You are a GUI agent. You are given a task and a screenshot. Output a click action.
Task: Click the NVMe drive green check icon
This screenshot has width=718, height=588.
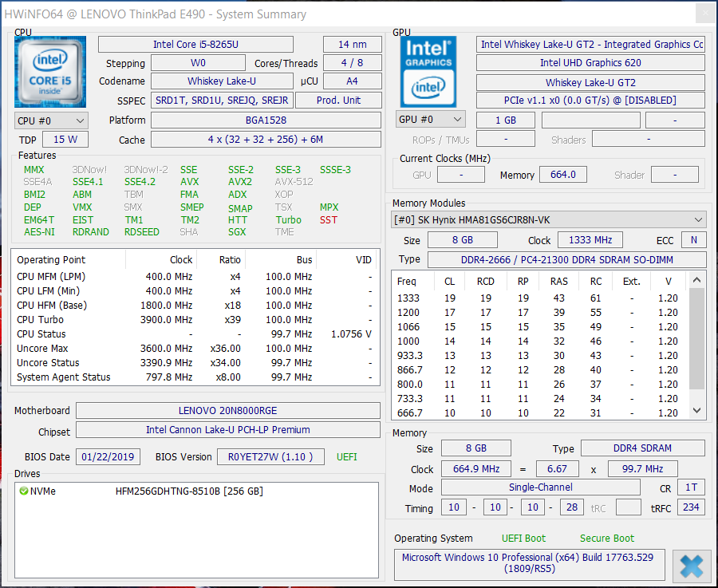[x=24, y=491]
